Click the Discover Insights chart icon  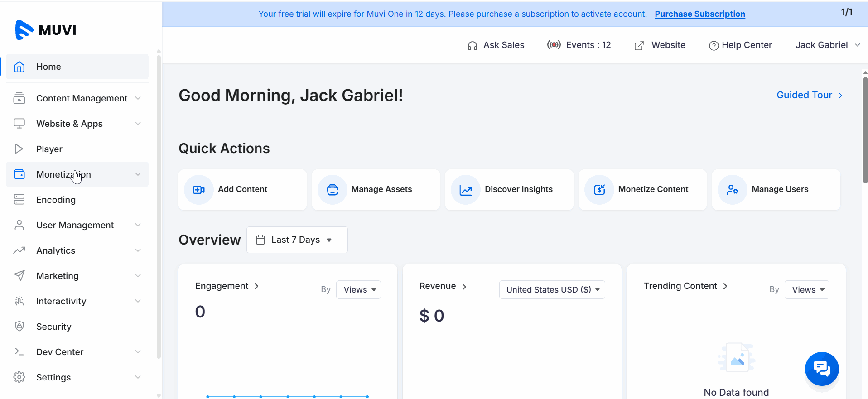point(466,190)
